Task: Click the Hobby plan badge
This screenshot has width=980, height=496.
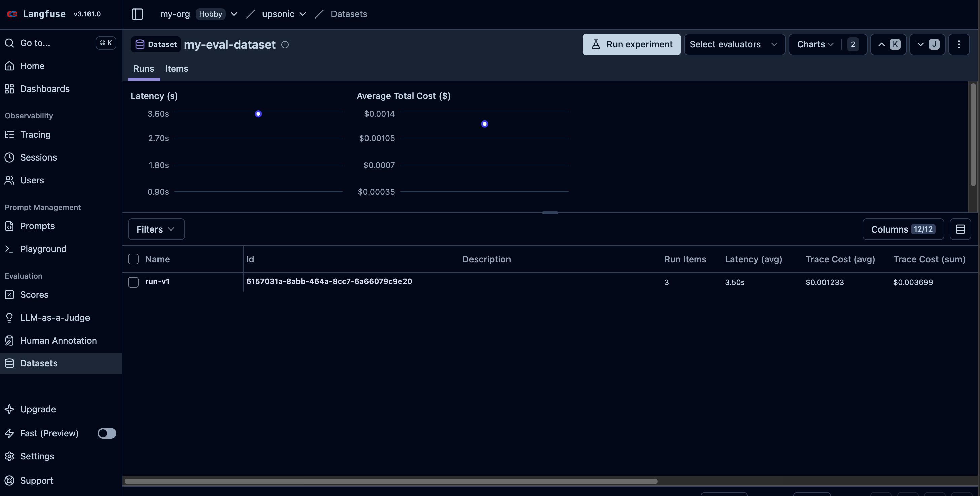Action: point(210,14)
